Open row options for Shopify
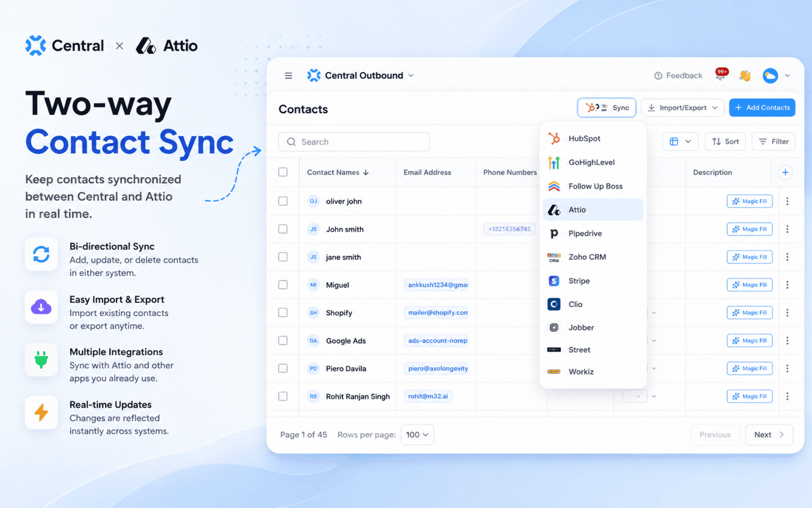This screenshot has height=508, width=812. [x=787, y=313]
